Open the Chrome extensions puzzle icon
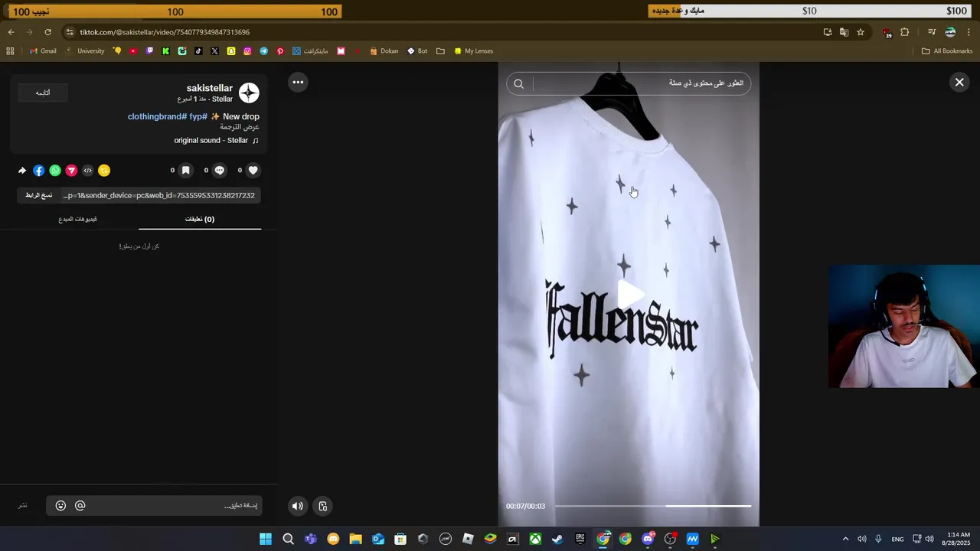 pos(905,32)
